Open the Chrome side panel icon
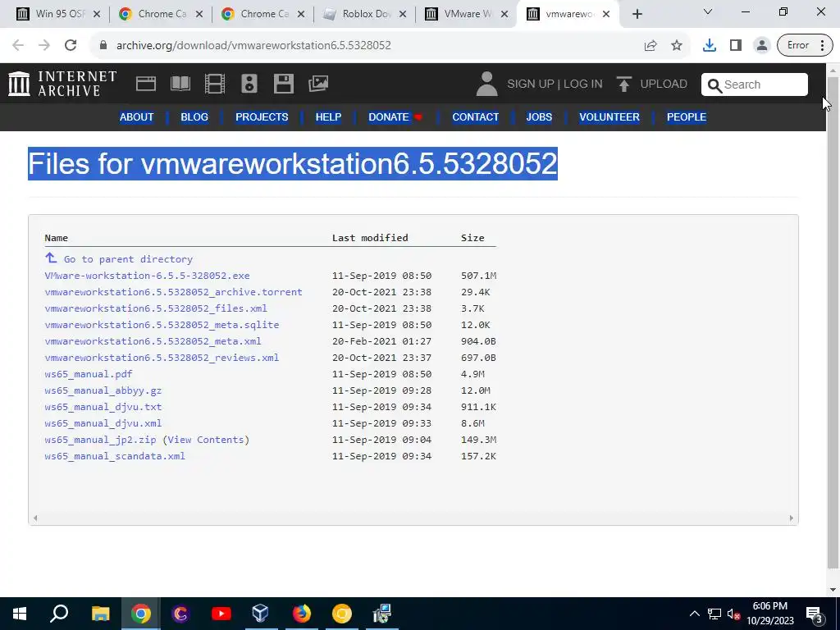840x630 pixels. (x=736, y=45)
